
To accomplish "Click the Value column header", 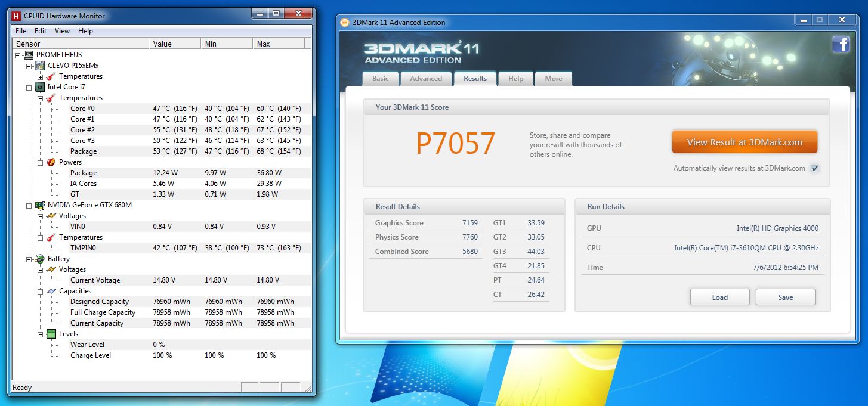I will [x=175, y=44].
